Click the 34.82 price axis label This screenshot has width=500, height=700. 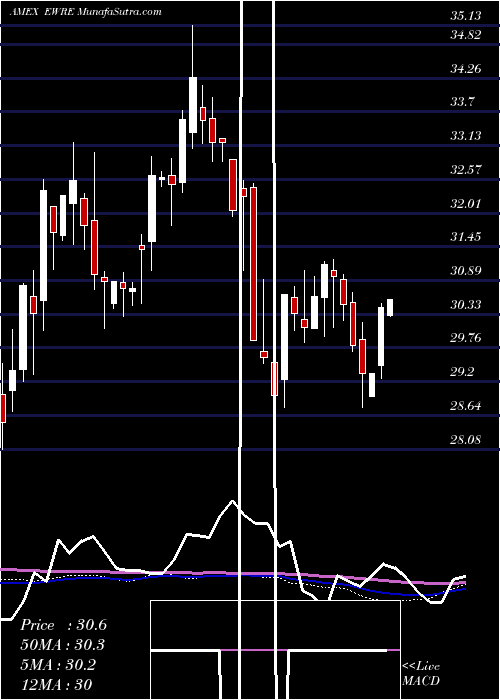point(466,35)
